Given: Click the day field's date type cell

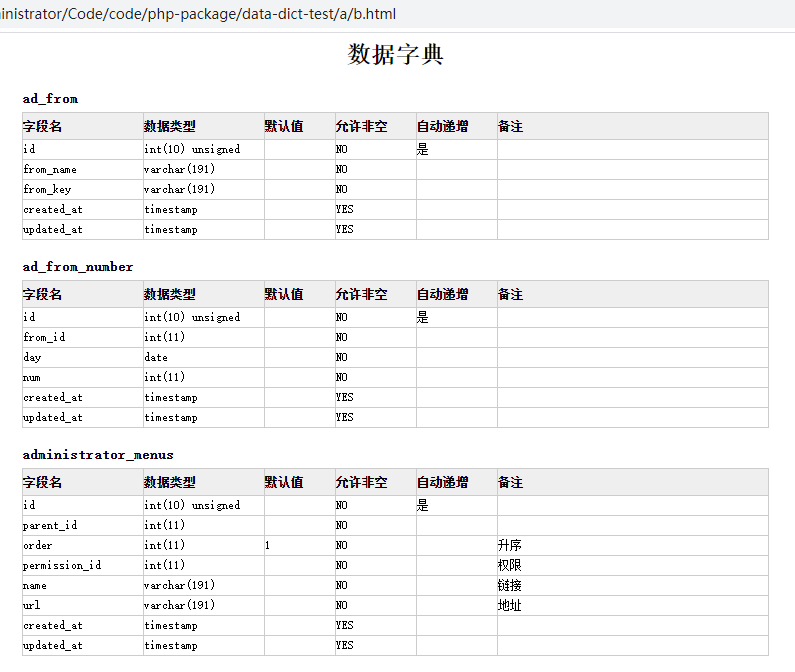Looking at the screenshot, I should (x=203, y=357).
